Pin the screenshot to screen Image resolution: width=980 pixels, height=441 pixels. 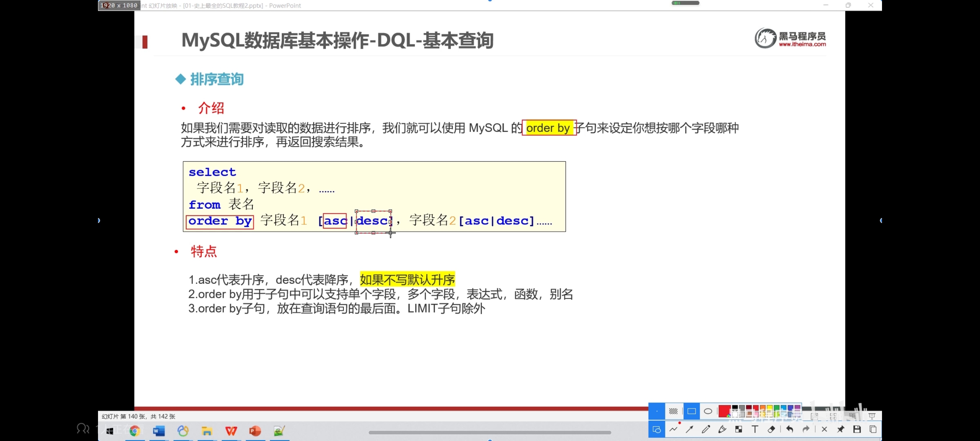click(x=840, y=429)
